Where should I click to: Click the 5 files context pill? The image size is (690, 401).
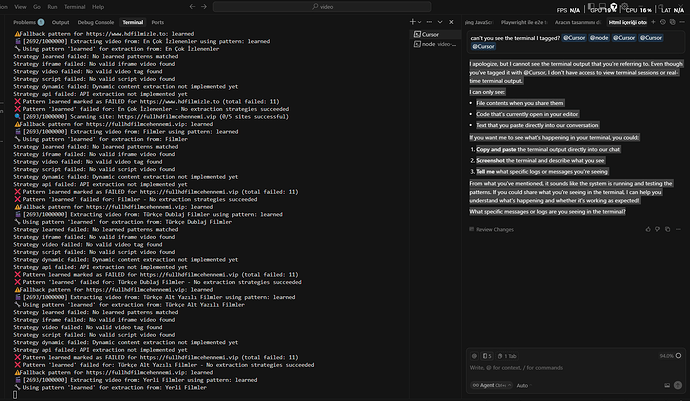[487, 356]
